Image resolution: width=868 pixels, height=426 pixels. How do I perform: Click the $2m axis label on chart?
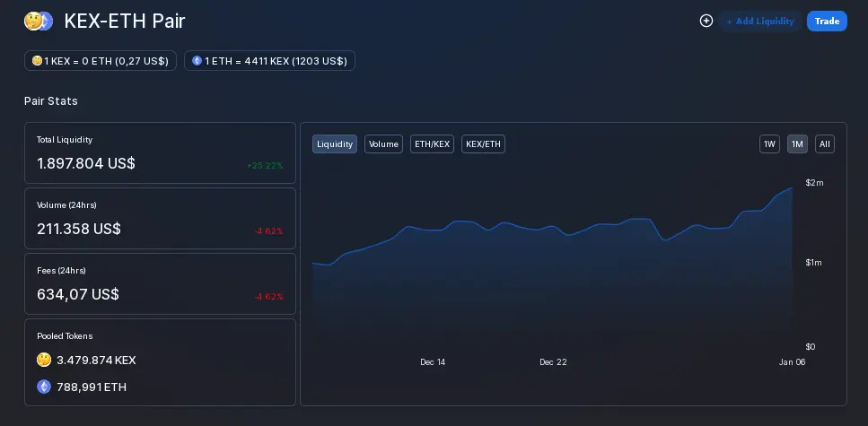tap(814, 183)
